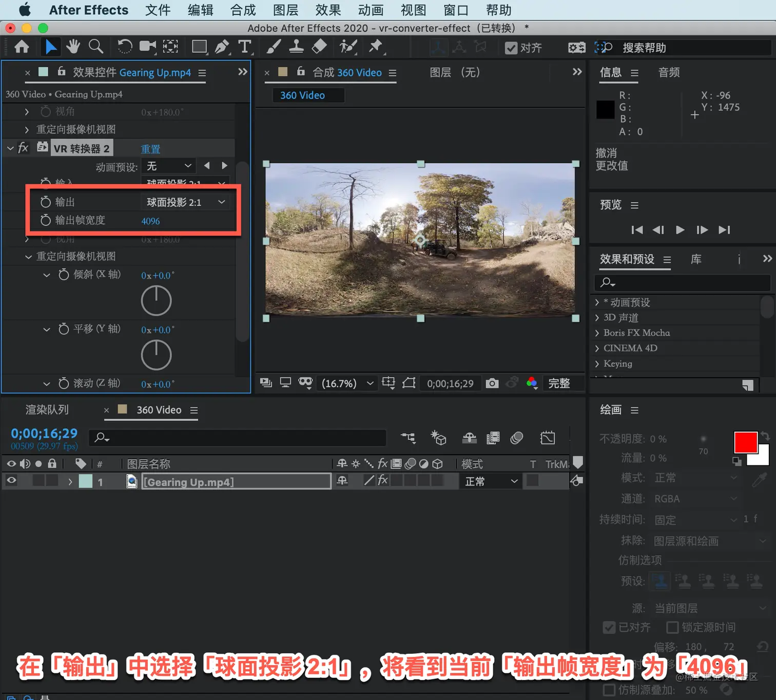Viewport: 776px width, 700px height.
Task: Open the 文件 menu
Action: pos(158,10)
